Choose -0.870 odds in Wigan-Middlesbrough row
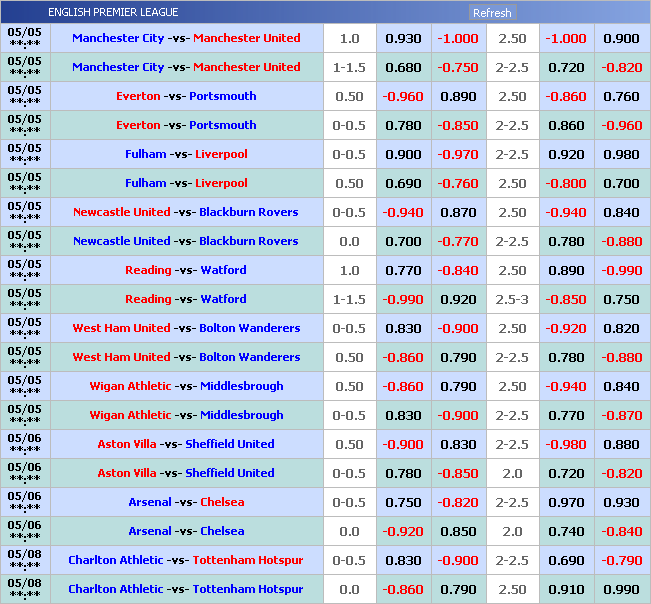The height and width of the screenshot is (604, 651). [621, 415]
